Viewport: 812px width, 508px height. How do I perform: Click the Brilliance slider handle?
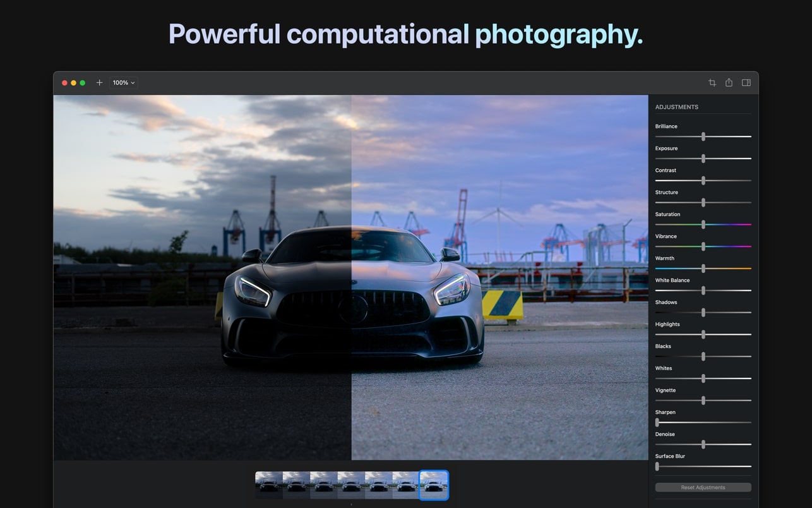(x=703, y=136)
